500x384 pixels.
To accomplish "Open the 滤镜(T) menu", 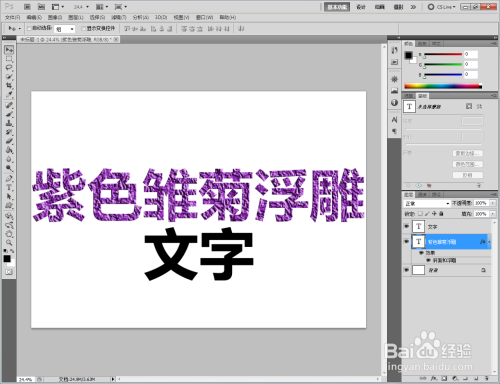I will pyautogui.click(x=119, y=17).
